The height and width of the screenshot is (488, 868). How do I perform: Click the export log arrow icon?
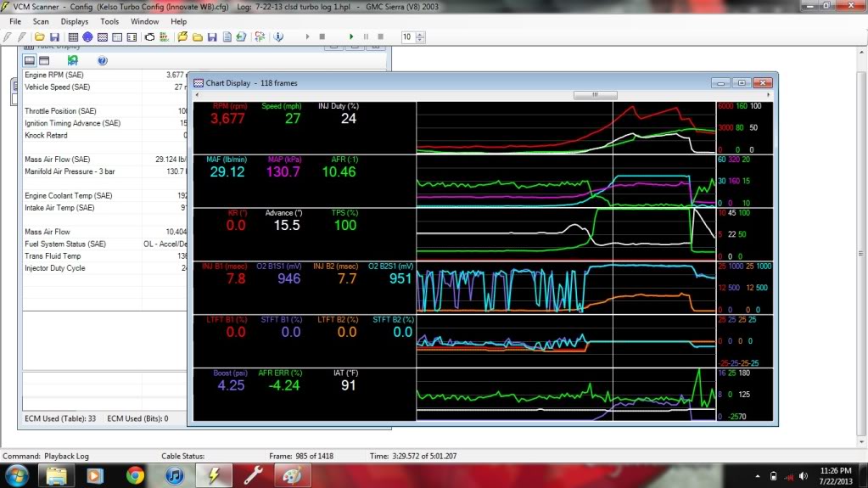[241, 37]
